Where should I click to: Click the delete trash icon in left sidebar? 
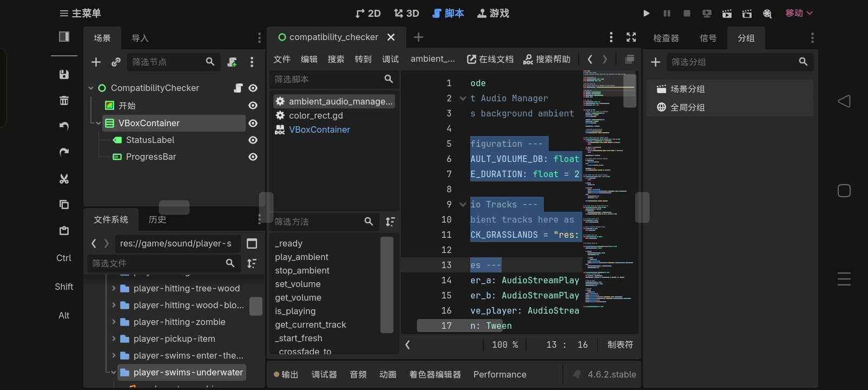[64, 100]
